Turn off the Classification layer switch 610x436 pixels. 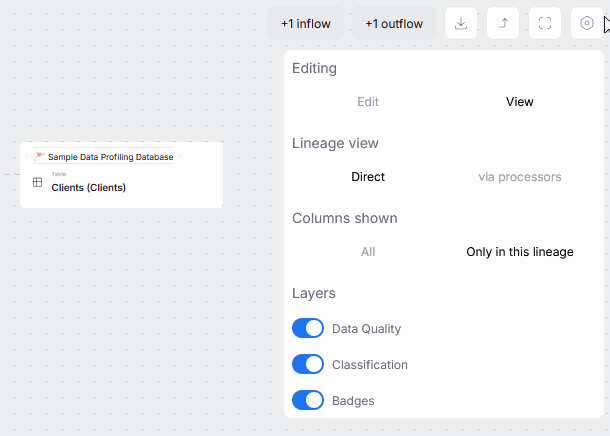click(308, 365)
